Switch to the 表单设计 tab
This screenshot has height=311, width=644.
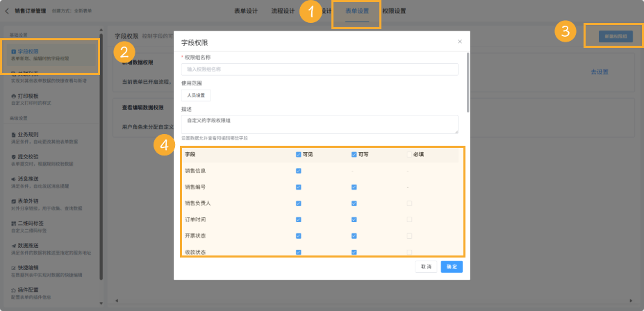coord(246,11)
